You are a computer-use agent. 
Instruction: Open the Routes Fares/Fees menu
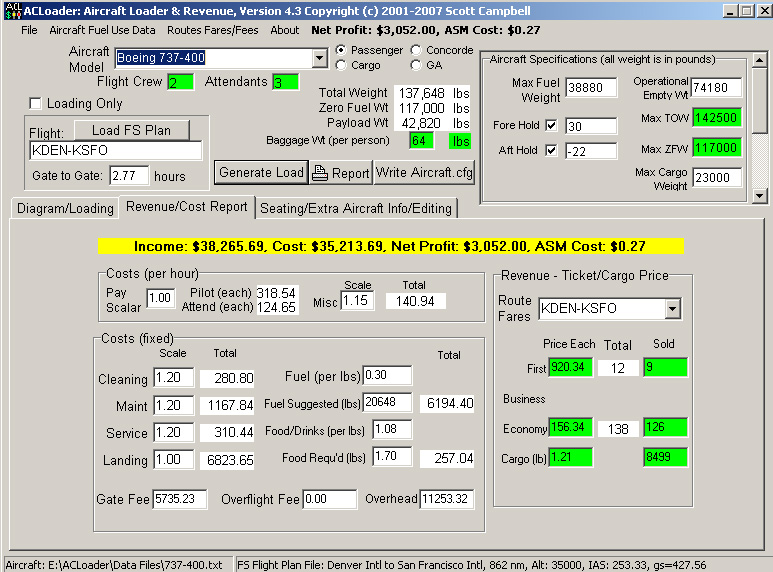213,30
